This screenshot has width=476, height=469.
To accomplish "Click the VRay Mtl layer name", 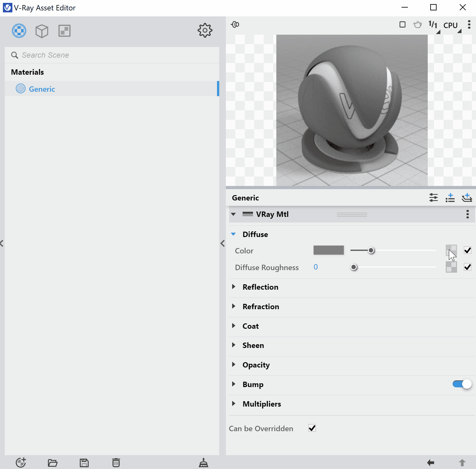I will point(273,214).
